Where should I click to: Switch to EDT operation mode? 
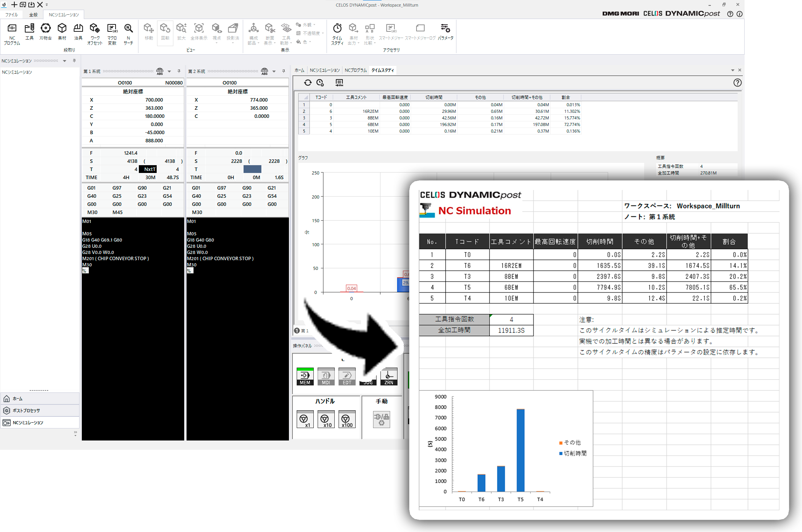[x=347, y=377]
